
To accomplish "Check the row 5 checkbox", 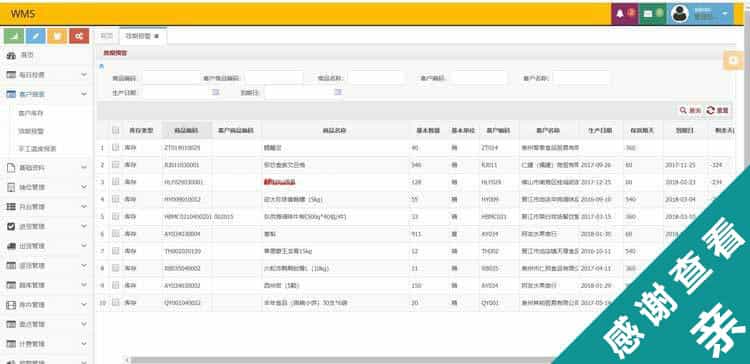I will click(115, 216).
